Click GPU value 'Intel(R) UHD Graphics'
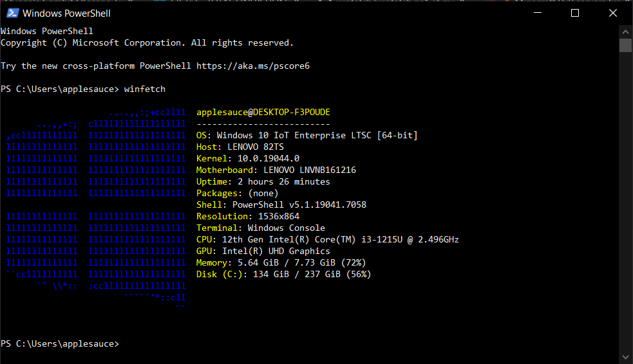The width and height of the screenshot is (633, 364). pyautogui.click(x=276, y=251)
